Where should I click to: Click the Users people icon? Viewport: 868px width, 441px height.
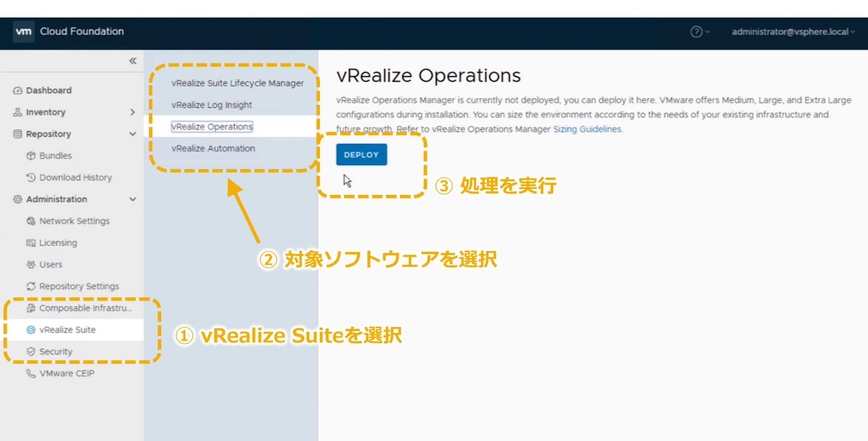31,265
